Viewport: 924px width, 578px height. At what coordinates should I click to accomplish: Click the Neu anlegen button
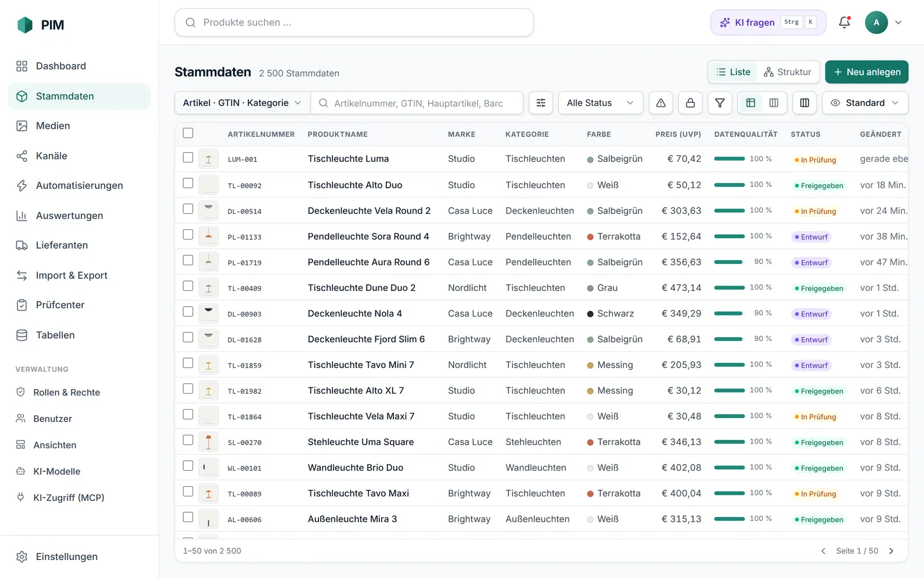(x=867, y=72)
